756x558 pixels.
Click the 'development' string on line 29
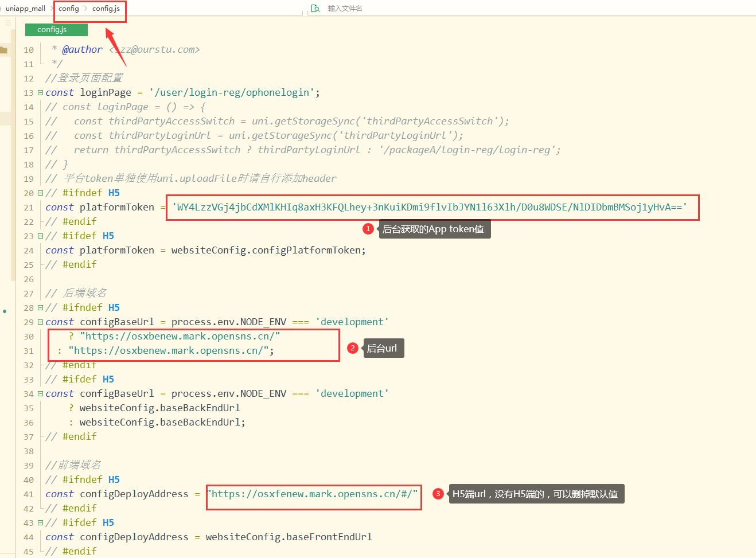[x=352, y=322]
